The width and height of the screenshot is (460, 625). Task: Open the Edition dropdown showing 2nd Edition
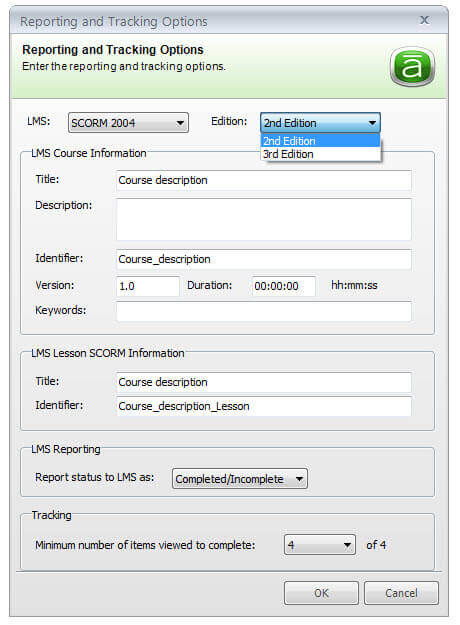(320, 122)
